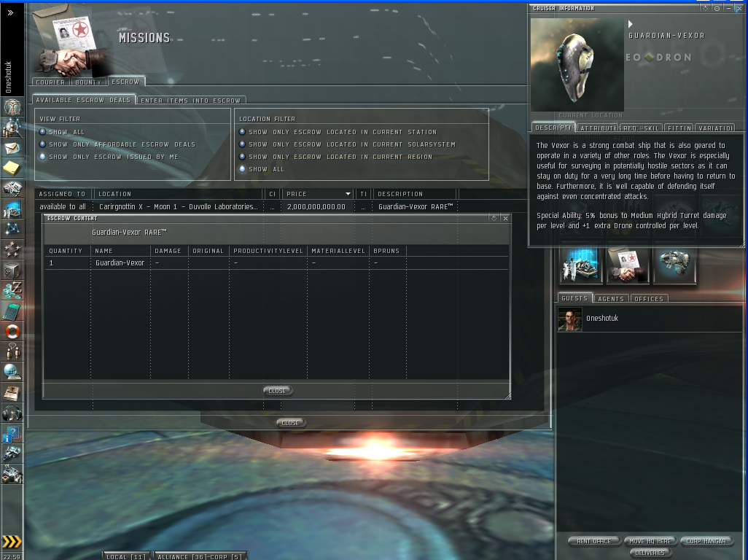Open the Price column sort arrow
Viewport: 748px width, 560px height.
pyautogui.click(x=348, y=194)
